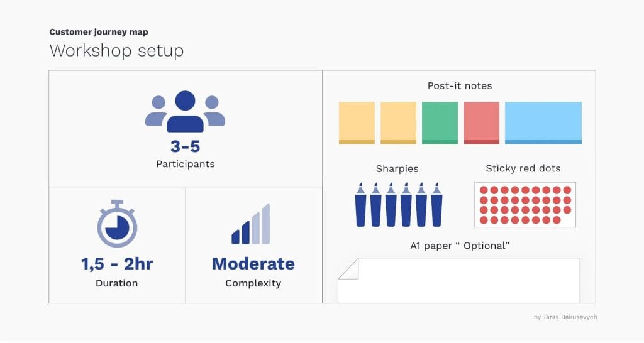
Task: Click the '1,5 - 2hr' duration text
Action: coord(117,264)
